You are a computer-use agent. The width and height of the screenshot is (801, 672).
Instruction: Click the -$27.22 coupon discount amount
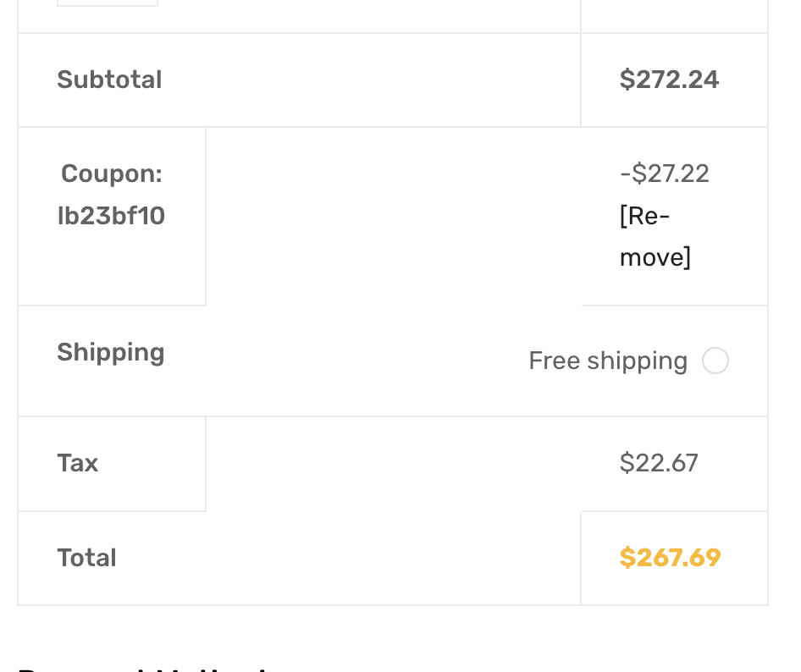tap(665, 174)
